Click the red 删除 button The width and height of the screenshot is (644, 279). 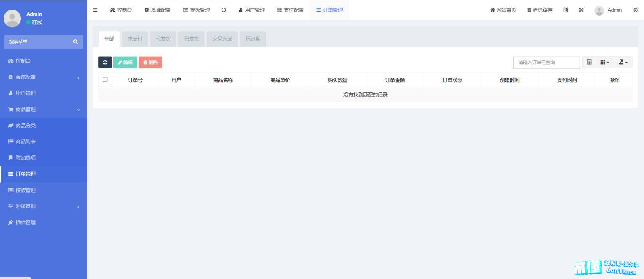click(x=150, y=62)
